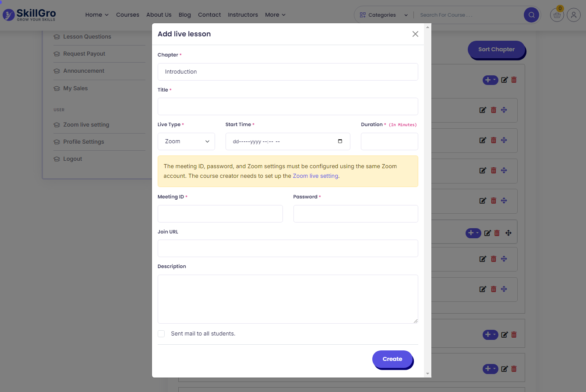Focus the Join URL field

(x=288, y=248)
